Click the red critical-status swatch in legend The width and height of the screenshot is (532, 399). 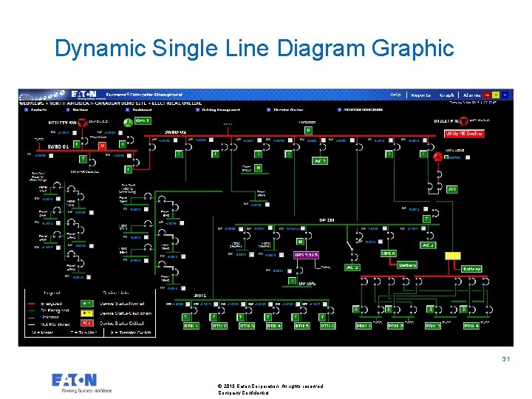point(87,323)
